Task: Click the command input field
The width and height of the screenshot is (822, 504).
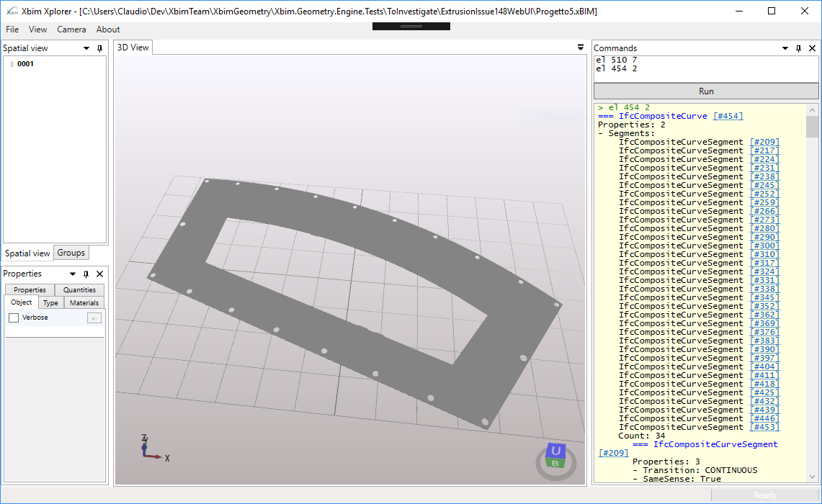Action: click(x=706, y=68)
